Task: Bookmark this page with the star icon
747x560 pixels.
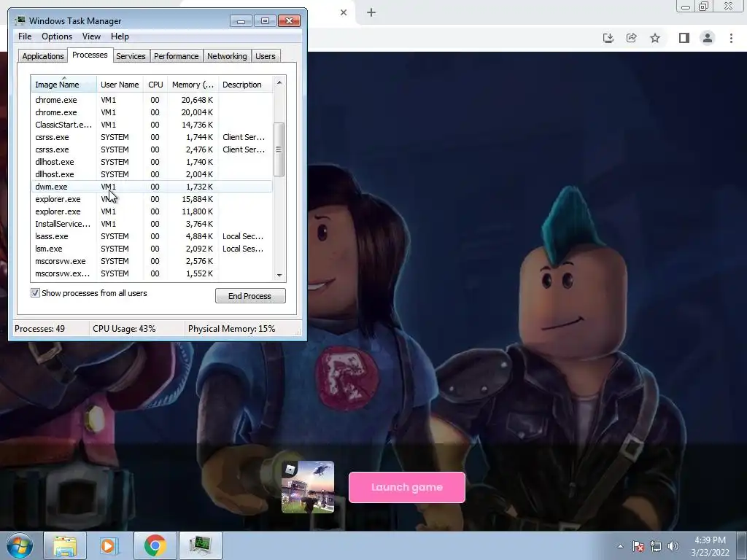Action: [x=655, y=38]
